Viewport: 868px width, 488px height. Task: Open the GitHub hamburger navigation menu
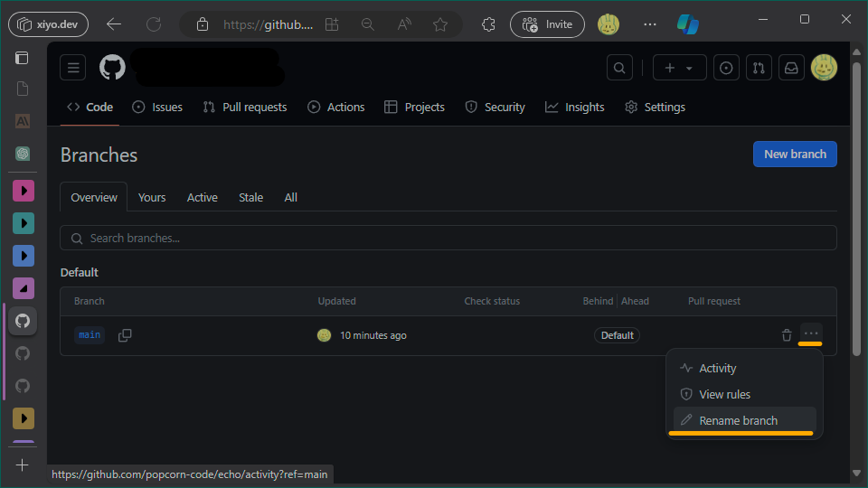click(x=73, y=68)
